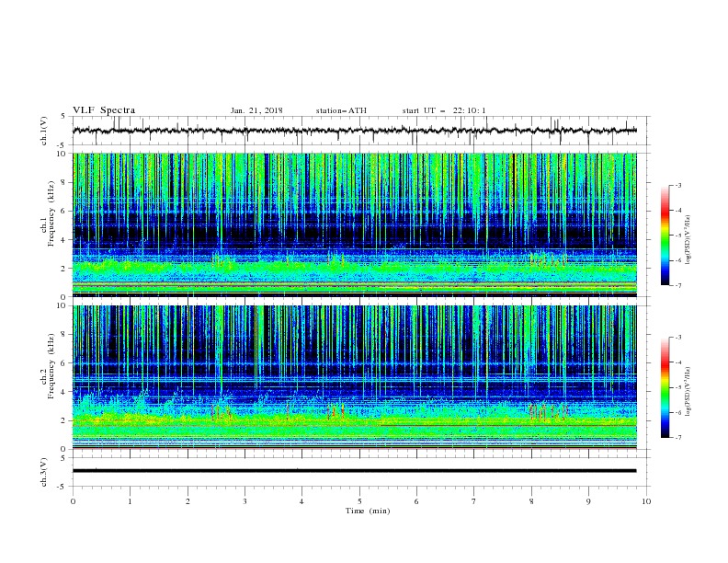Click inside the ch.1 spectrogram panel
This screenshot has height=563, width=728.
[354, 224]
